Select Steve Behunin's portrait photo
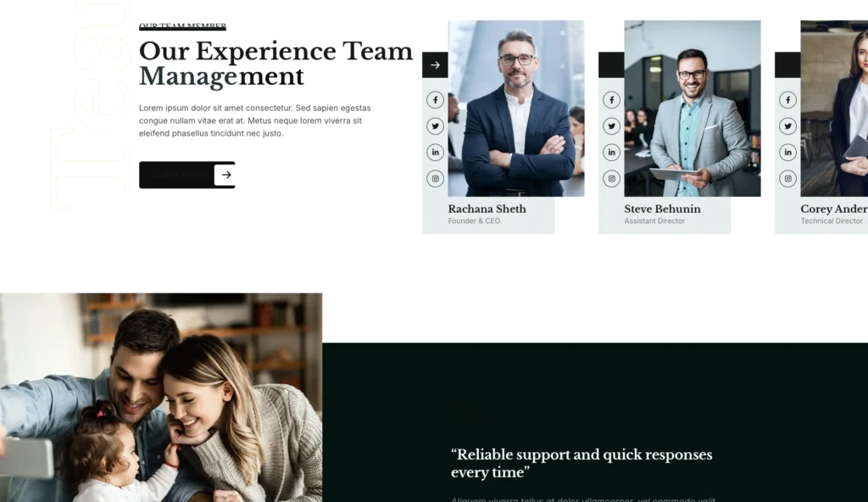 coord(693,109)
